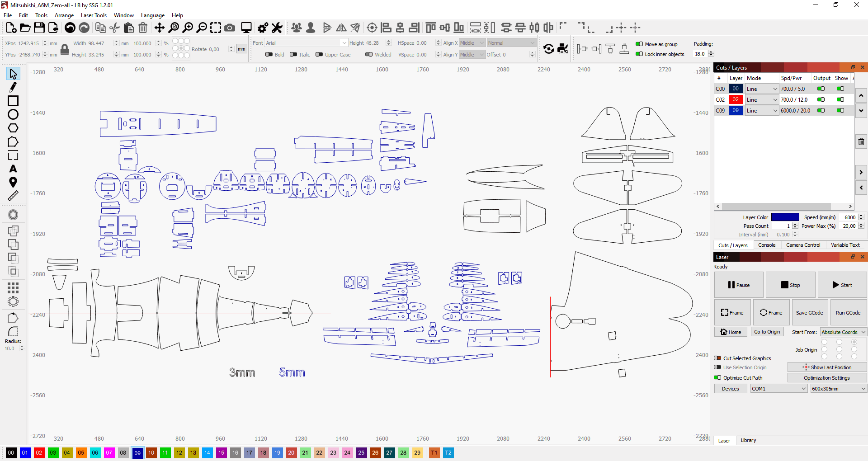
Task: Toggle Show switch for layer C02
Action: 840,100
